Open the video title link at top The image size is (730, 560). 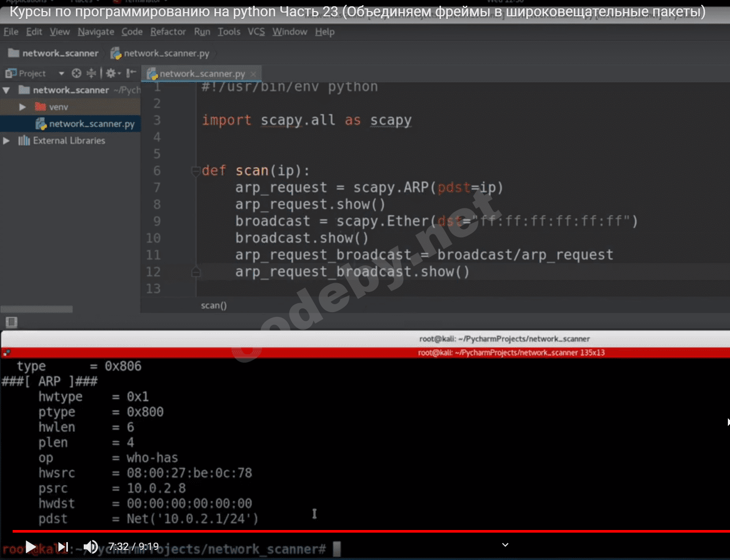[x=357, y=12]
